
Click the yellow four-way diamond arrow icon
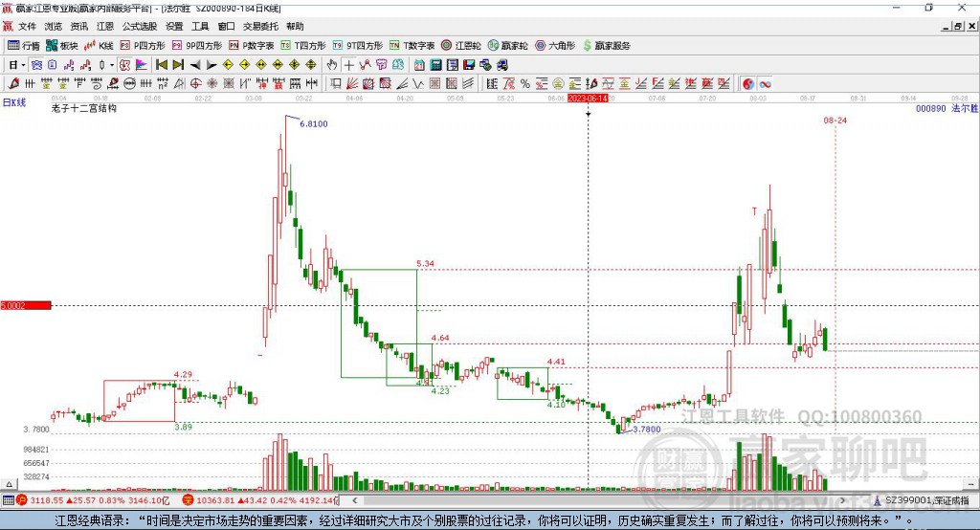click(311, 65)
